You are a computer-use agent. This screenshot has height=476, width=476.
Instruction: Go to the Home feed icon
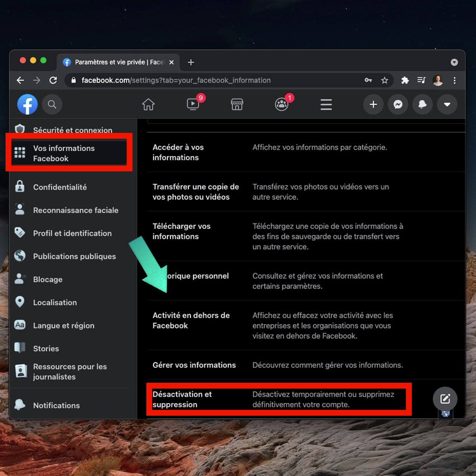coord(148,104)
